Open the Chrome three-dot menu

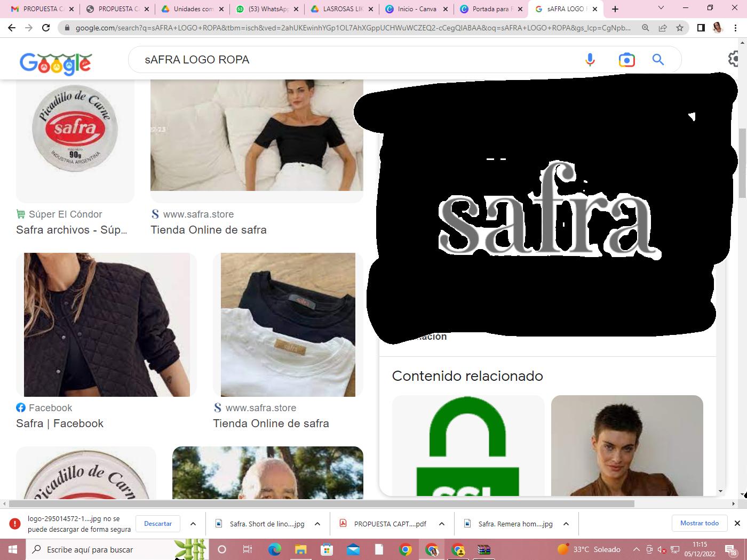736,28
